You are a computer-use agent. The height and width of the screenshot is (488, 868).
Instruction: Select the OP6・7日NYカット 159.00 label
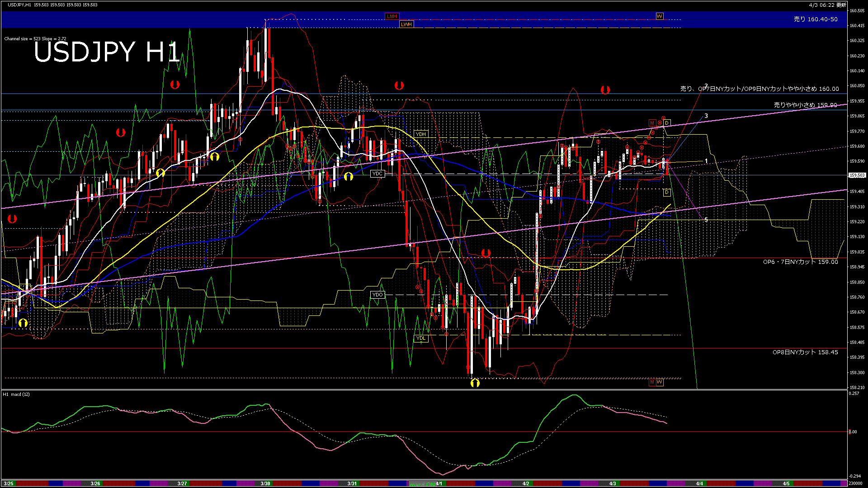point(800,262)
